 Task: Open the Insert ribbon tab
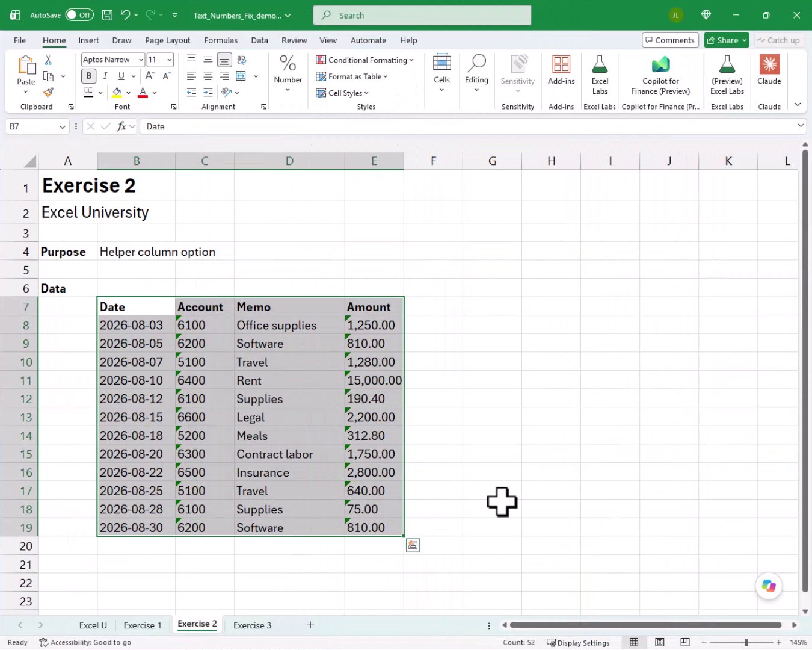coord(88,40)
